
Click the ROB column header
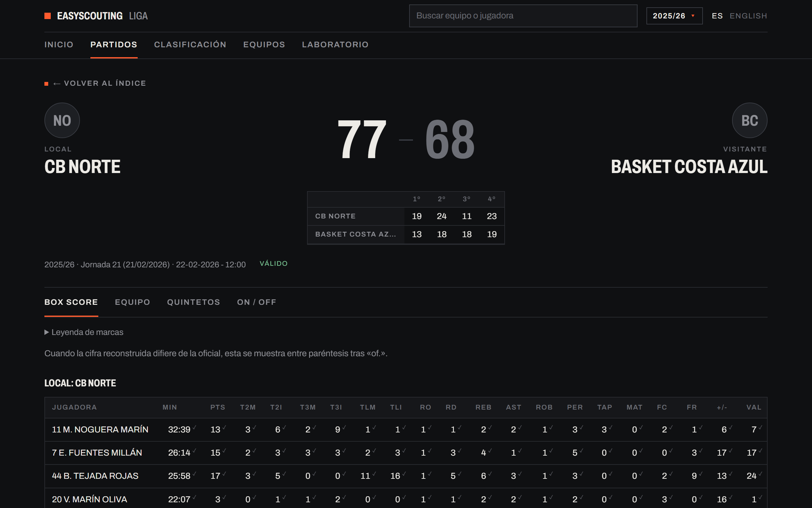544,407
